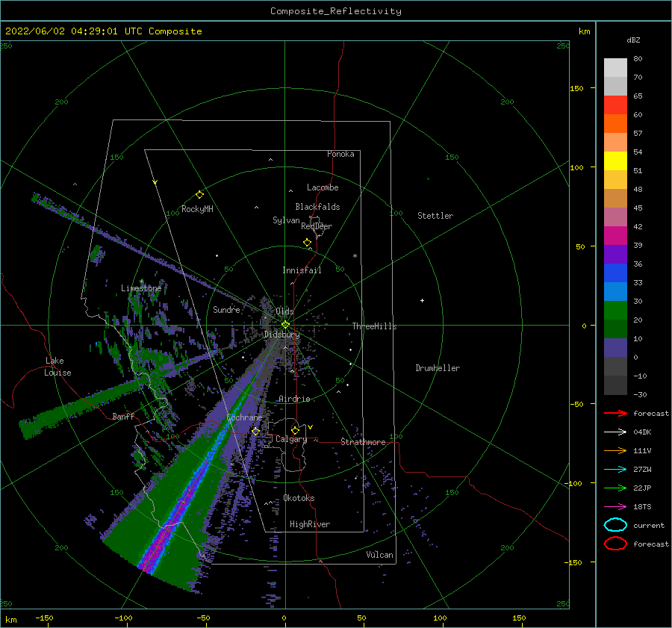Click the Strathmore label

pyautogui.click(x=363, y=442)
